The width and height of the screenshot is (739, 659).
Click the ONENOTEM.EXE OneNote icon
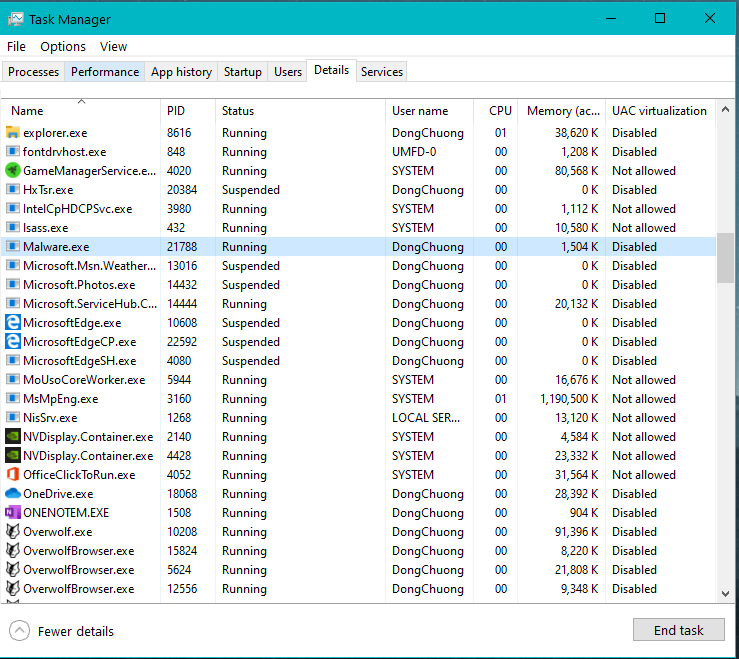coord(13,512)
